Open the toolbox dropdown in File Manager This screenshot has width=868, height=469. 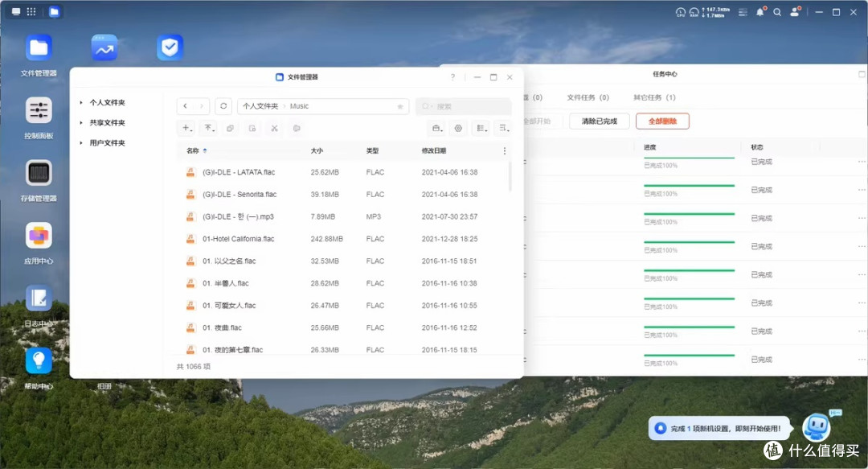click(436, 128)
